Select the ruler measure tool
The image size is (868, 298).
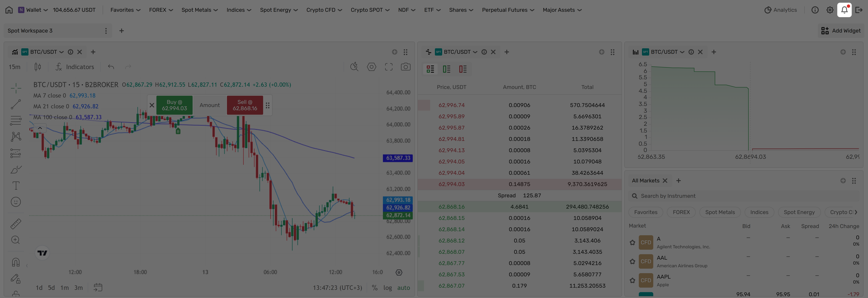(x=16, y=224)
